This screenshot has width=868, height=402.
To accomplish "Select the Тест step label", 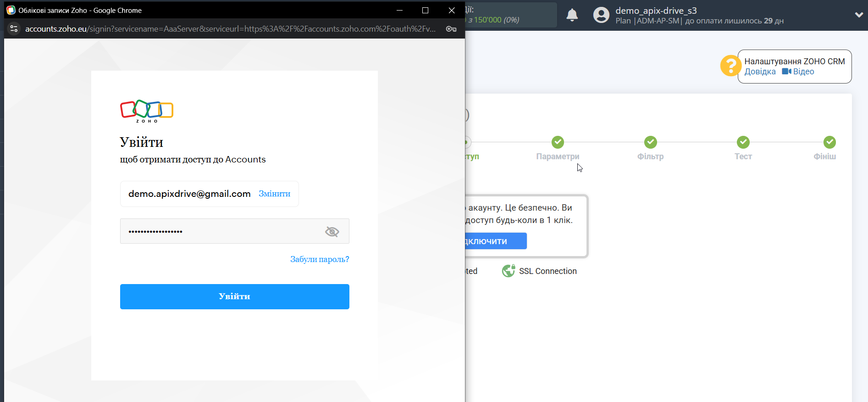I will (743, 156).
